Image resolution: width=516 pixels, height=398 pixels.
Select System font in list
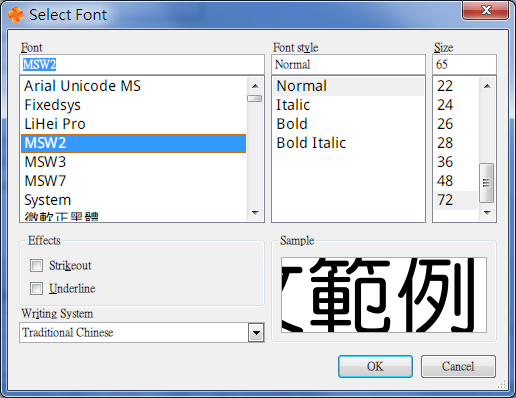coord(133,200)
